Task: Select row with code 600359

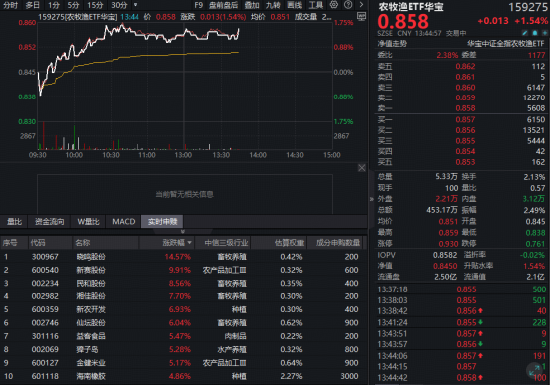Action: coord(183,310)
